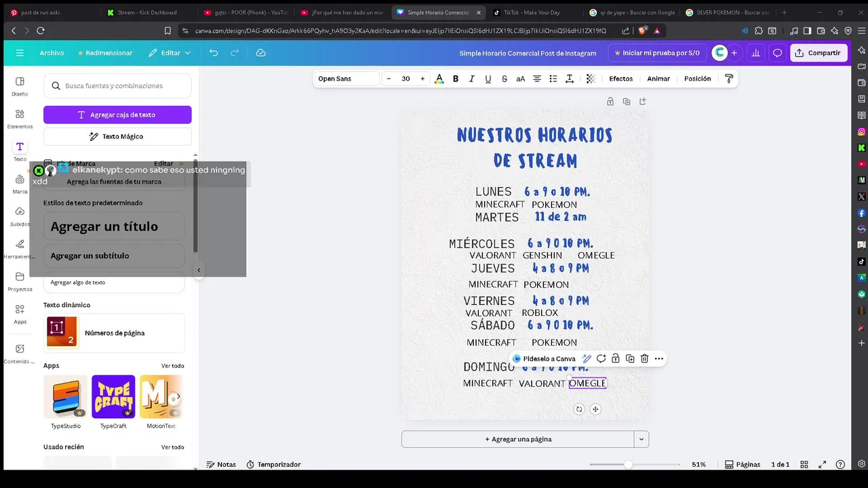Change text alignment
Screen dimensions: 868x488
(537, 79)
